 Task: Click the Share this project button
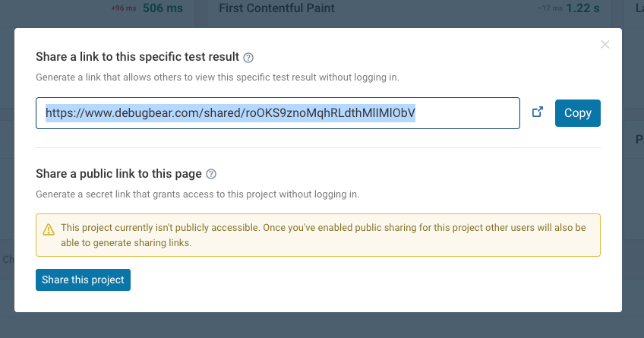pyautogui.click(x=83, y=280)
